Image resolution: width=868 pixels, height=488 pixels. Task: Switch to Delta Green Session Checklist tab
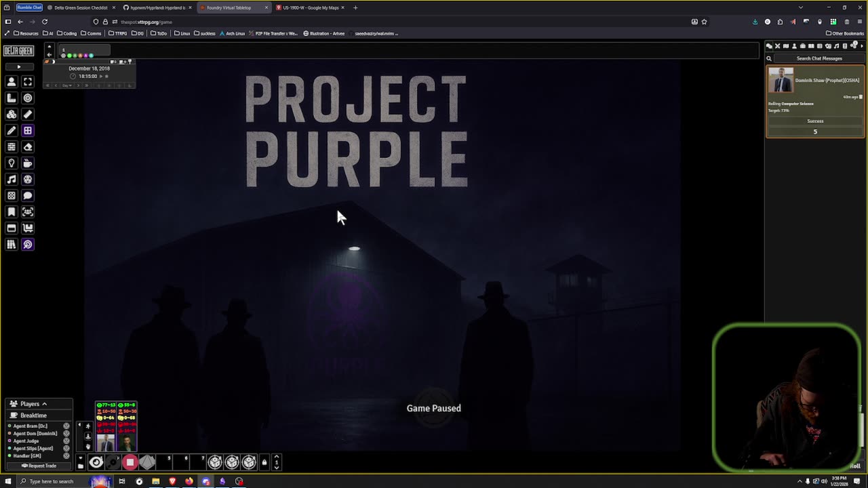(81, 7)
